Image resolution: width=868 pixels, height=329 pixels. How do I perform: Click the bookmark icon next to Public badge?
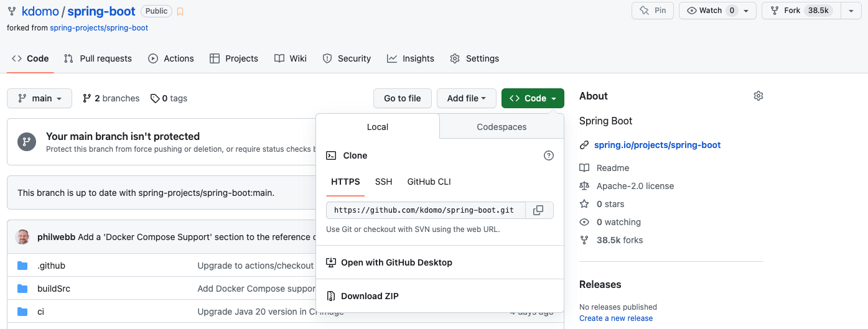[180, 11]
